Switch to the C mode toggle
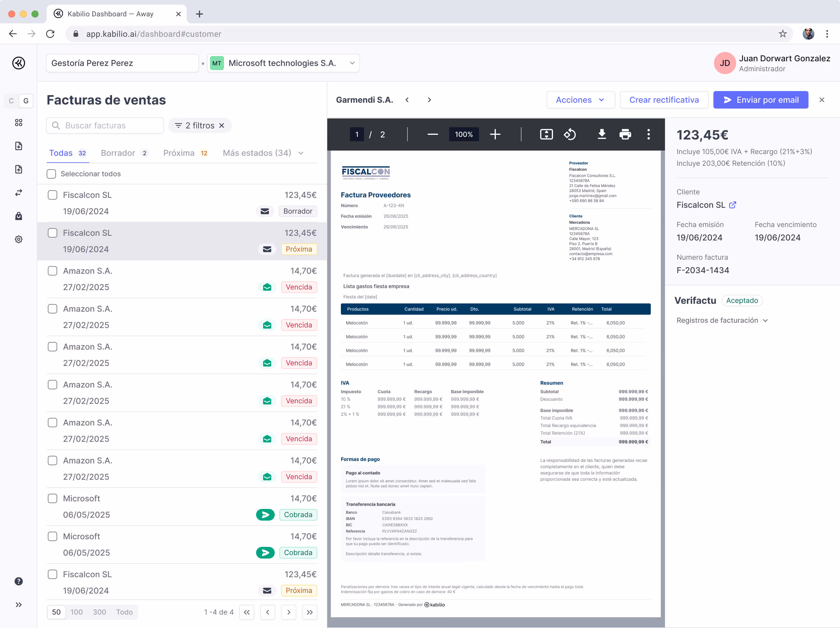This screenshot has height=628, width=840. (11, 101)
